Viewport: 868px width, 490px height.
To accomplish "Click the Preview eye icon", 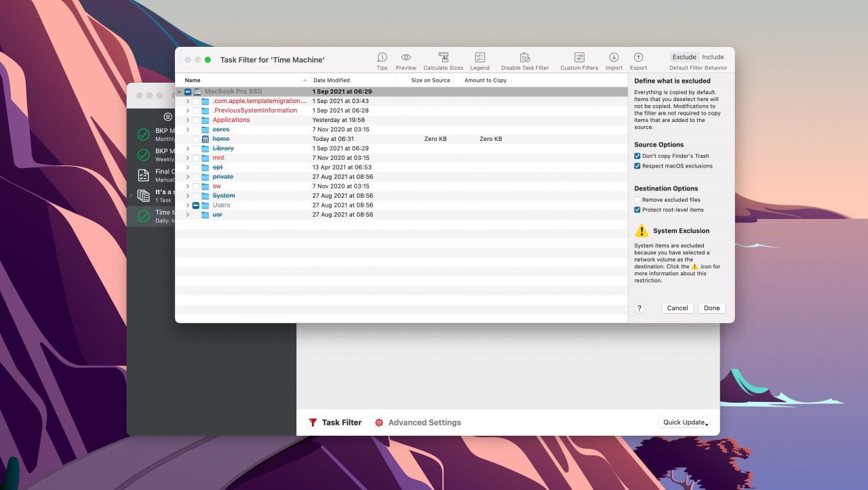I will pyautogui.click(x=406, y=58).
